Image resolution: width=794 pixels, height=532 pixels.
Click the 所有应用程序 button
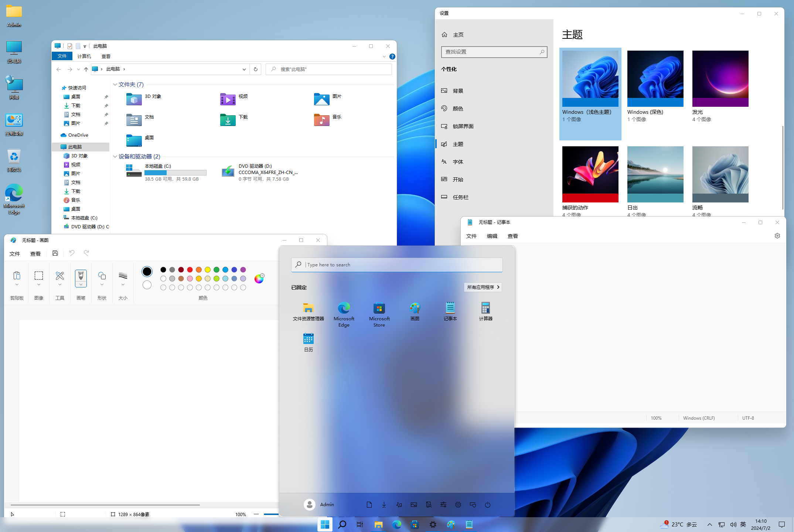pyautogui.click(x=483, y=287)
